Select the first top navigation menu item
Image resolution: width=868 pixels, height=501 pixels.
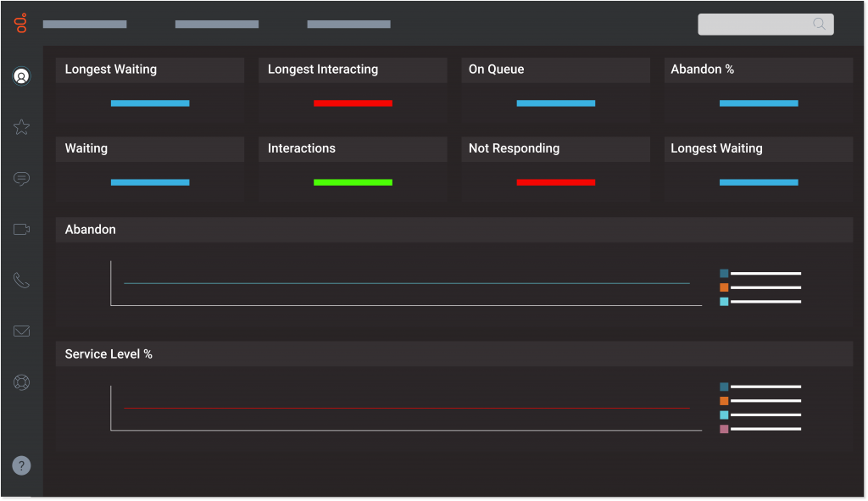[x=85, y=25]
